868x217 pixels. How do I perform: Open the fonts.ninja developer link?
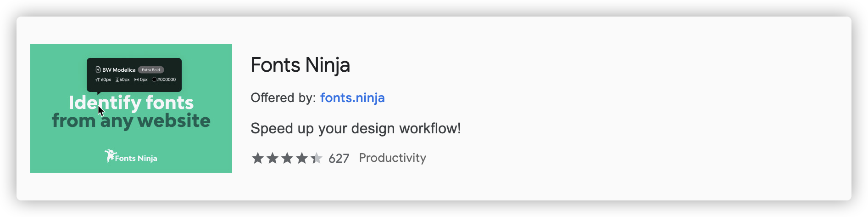tap(352, 97)
